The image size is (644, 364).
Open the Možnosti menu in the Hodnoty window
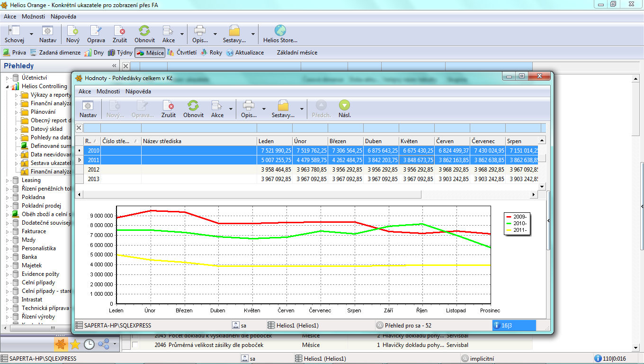[x=108, y=91]
